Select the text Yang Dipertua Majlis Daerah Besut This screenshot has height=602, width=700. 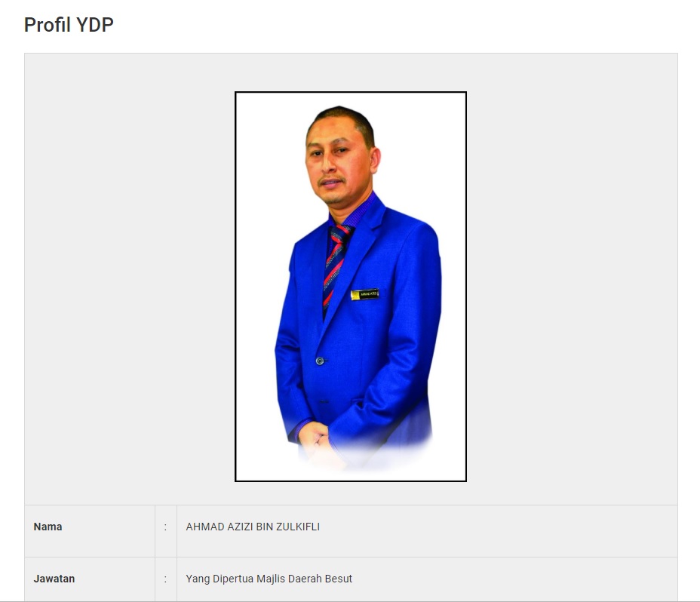269,579
